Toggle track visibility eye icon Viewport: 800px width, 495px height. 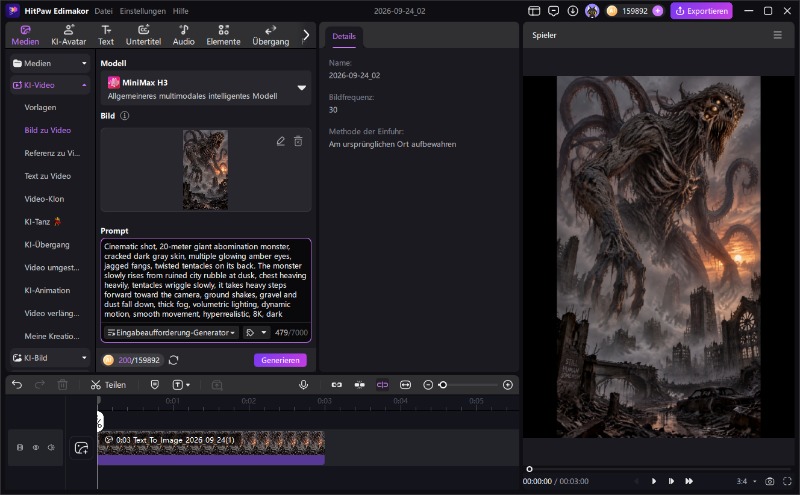click(36, 448)
